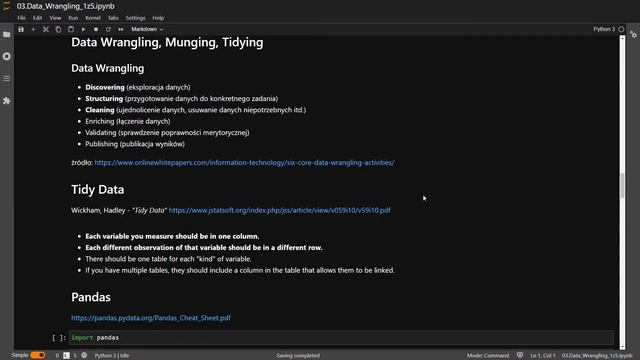Open the file browser sidebar panel
The image size is (640, 360).
pyautogui.click(x=7, y=35)
